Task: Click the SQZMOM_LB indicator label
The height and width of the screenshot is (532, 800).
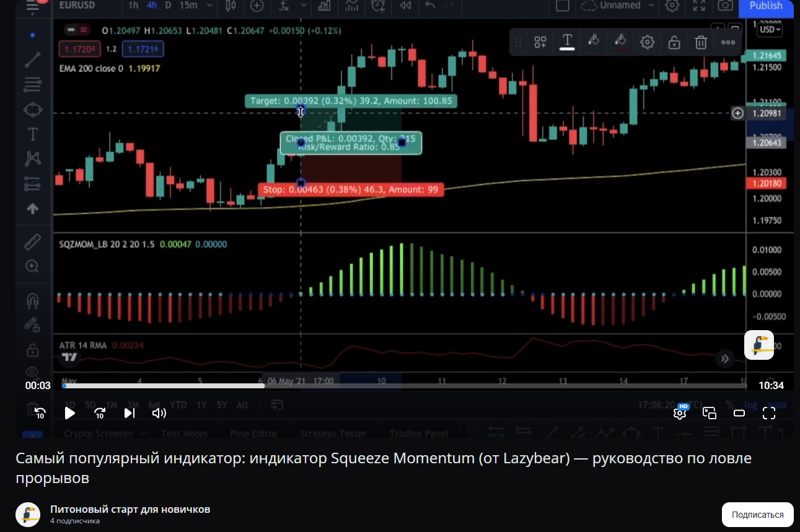Action: point(107,244)
